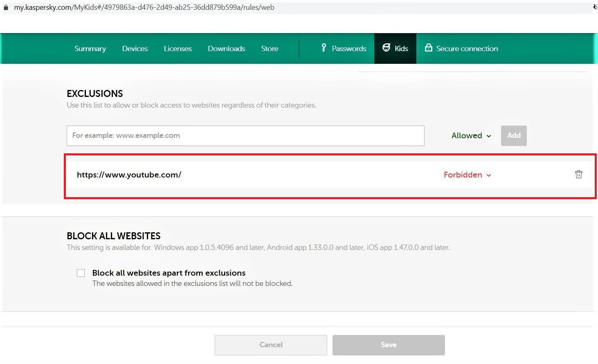The image size is (598, 364).
Task: Click the EXCLUSIONS heading
Action: point(95,93)
